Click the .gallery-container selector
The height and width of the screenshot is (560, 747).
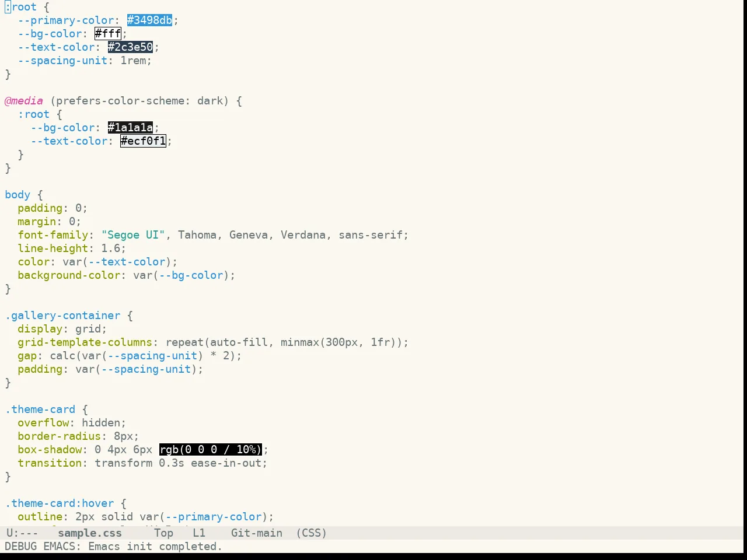tap(62, 316)
